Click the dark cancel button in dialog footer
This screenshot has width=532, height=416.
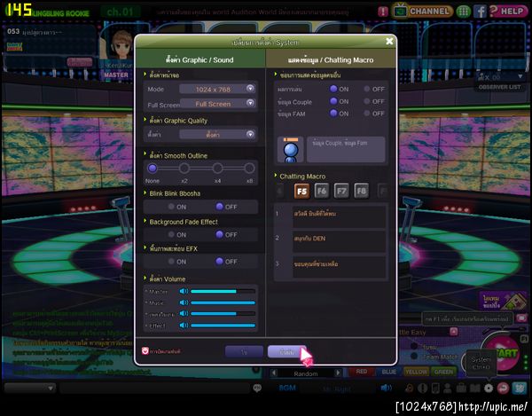coord(245,352)
